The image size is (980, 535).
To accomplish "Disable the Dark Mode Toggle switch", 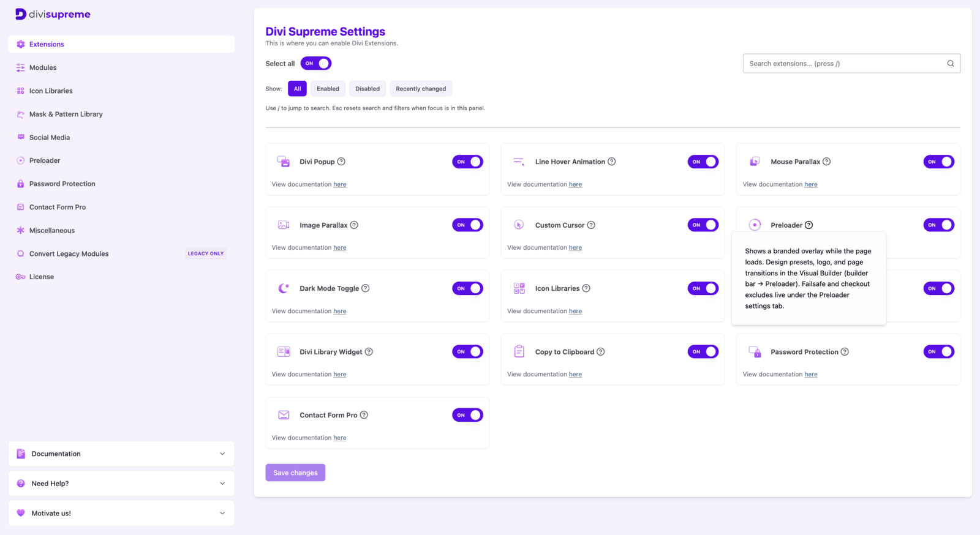I will click(468, 288).
